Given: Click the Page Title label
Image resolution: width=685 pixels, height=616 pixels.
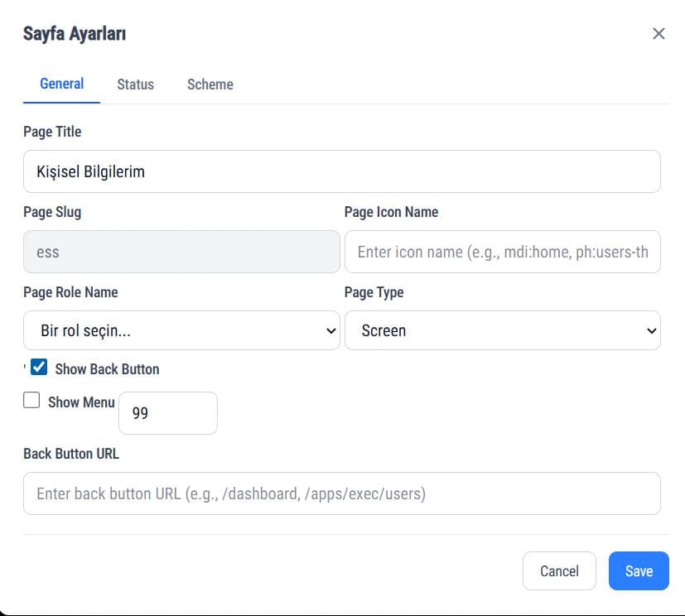Looking at the screenshot, I should coord(52,132).
